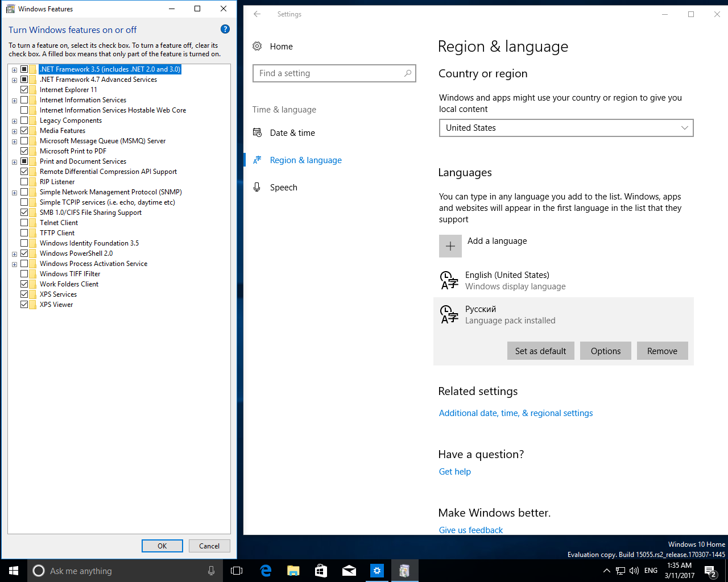Uncheck Internet Explorer 11 feature
The width and height of the screenshot is (728, 582).
pyautogui.click(x=24, y=90)
